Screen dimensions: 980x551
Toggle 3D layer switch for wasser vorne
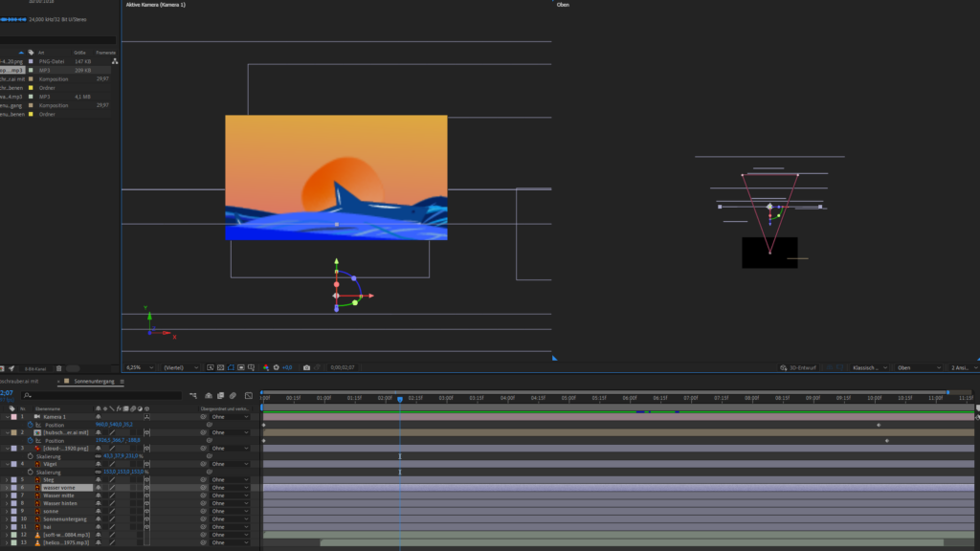click(x=146, y=488)
